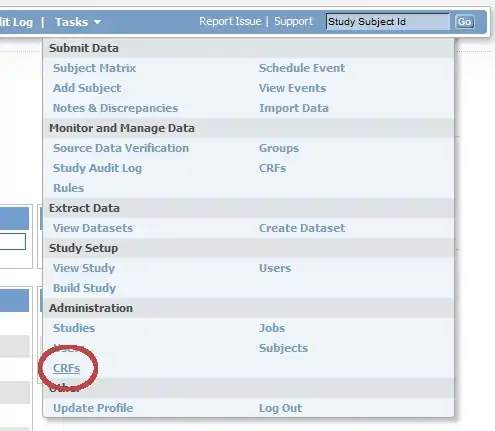Select Create Dataset
This screenshot has height=431, width=495.
click(x=302, y=228)
